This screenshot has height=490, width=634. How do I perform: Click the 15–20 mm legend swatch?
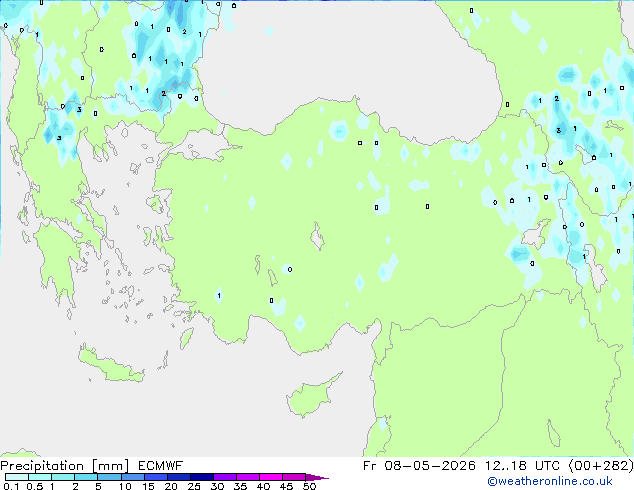coord(156,477)
